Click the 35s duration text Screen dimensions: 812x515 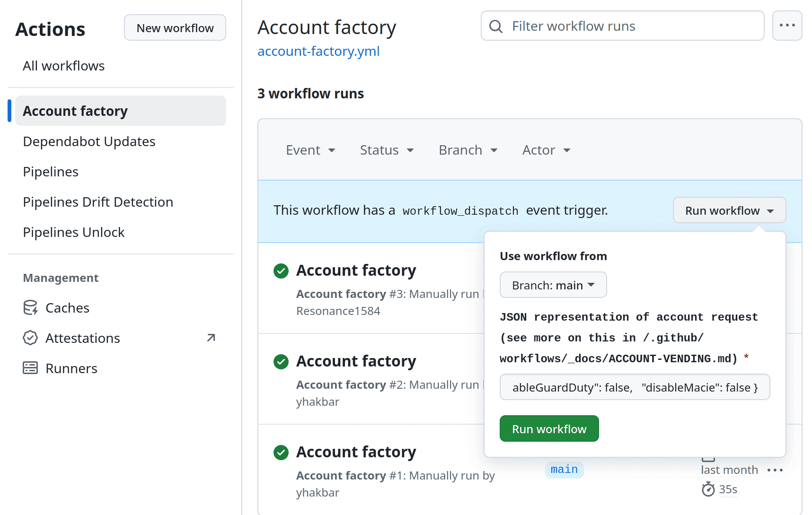(728, 489)
